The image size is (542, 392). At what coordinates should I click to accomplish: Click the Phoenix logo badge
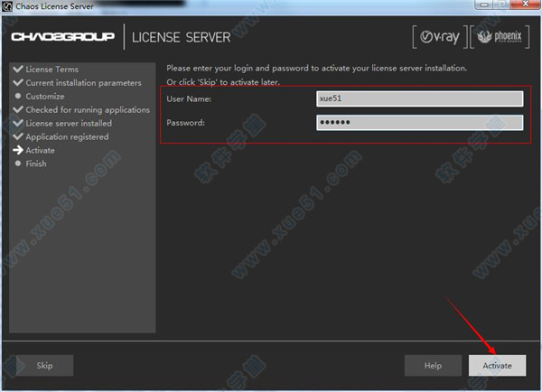pyautogui.click(x=500, y=37)
